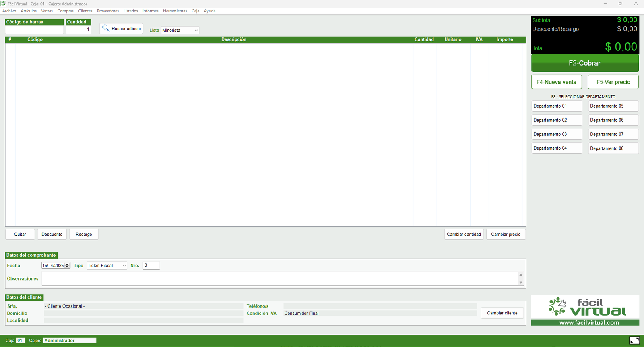Open the Compras menu
644x347 pixels.
pyautogui.click(x=66, y=11)
